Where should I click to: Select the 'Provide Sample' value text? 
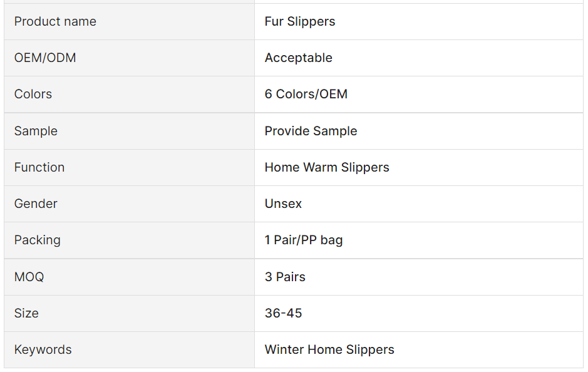tap(311, 131)
